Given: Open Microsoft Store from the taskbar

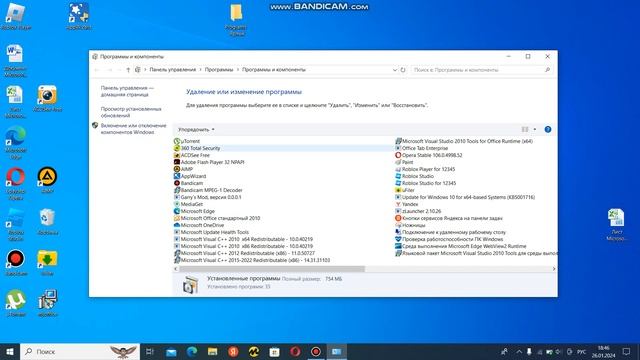Looking at the screenshot, I should [x=274, y=351].
